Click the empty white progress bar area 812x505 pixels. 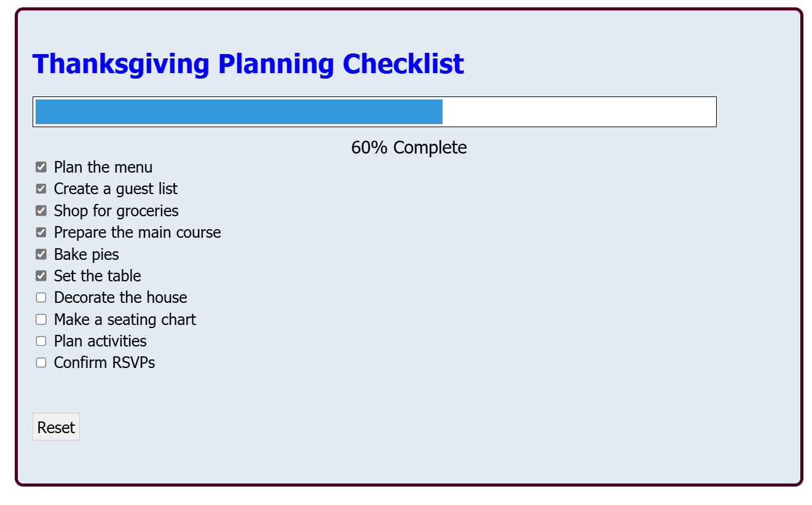[578, 112]
